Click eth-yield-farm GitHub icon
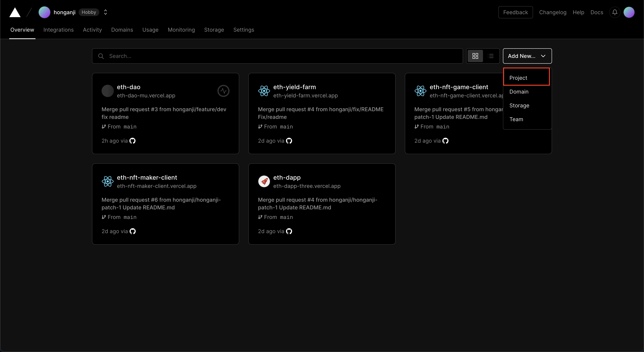This screenshot has height=352, width=644. 289,141
